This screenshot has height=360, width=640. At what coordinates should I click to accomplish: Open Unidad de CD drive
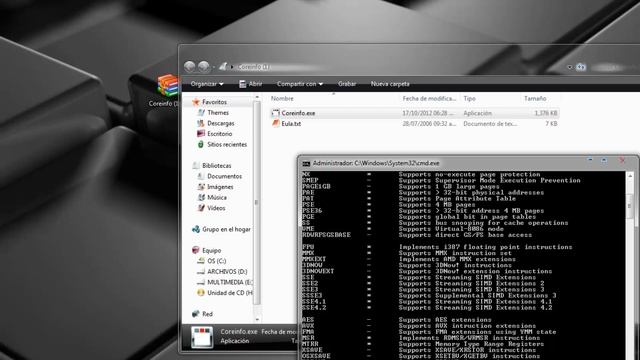pos(230,293)
